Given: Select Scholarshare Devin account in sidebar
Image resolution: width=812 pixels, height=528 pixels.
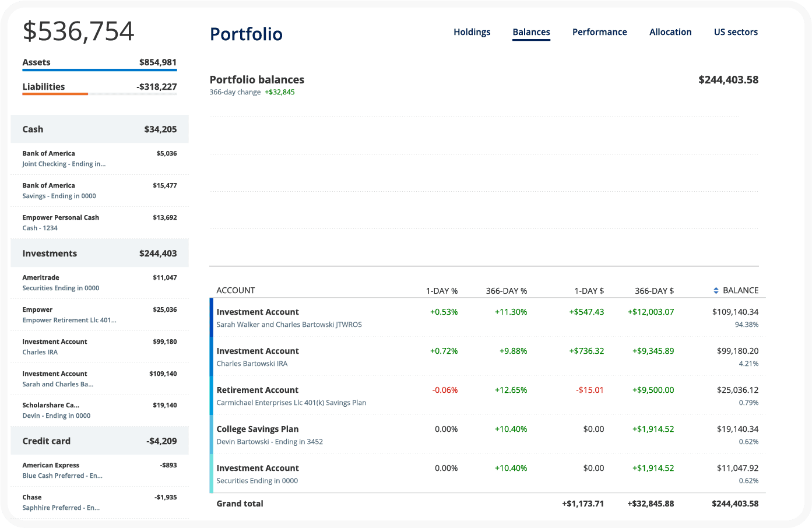Looking at the screenshot, I should 100,410.
